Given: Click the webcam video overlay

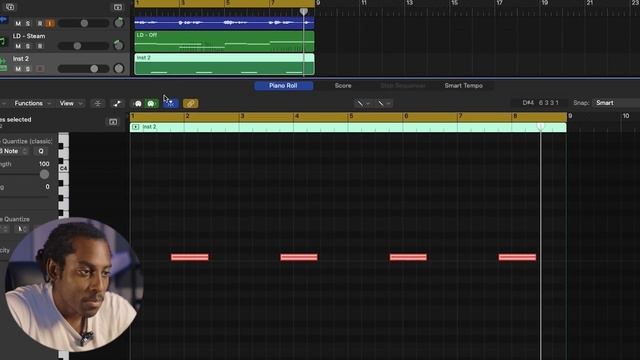Looking at the screenshot, I should (73, 285).
